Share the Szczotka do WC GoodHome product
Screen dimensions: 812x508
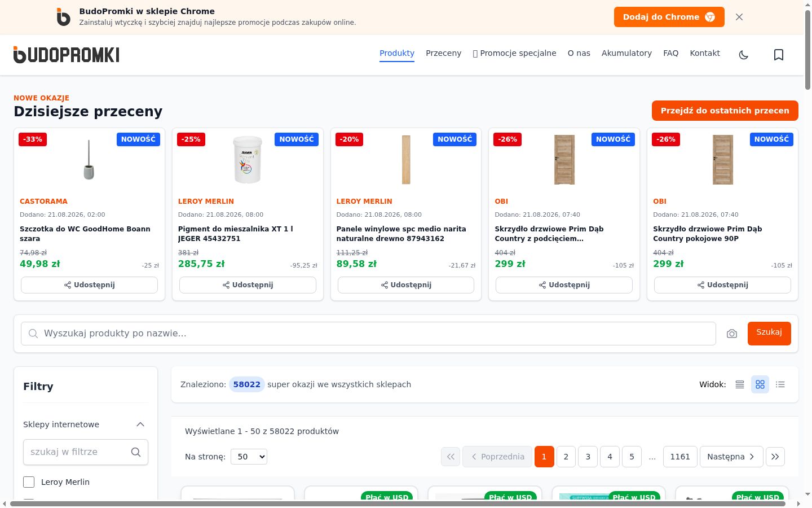(x=89, y=285)
